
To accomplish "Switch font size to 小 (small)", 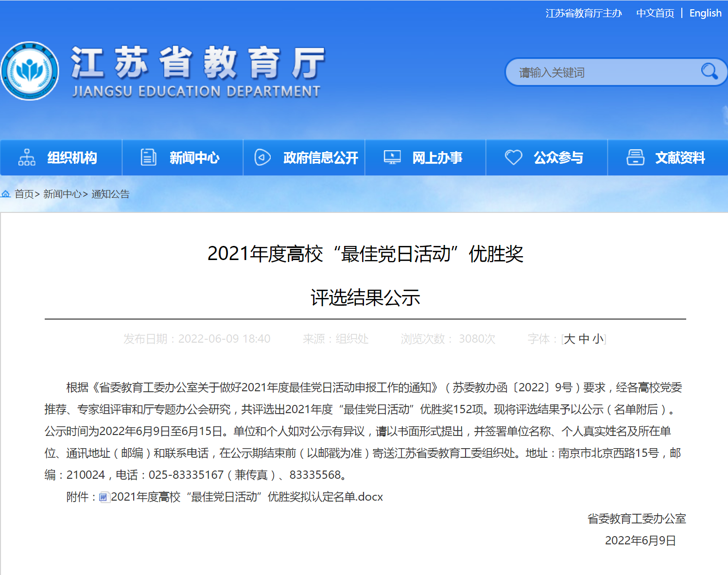I will click(598, 339).
